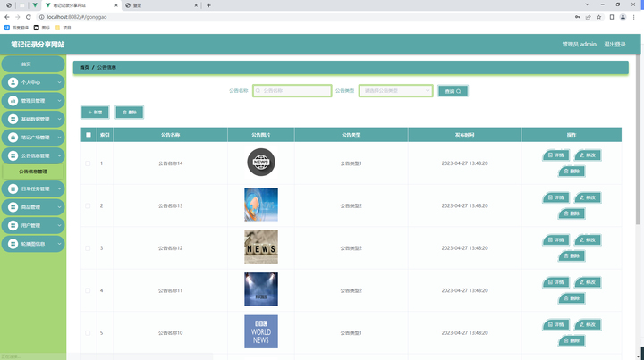Image resolution: width=644 pixels, height=360 pixels.
Task: Collapse the 公告信息管理 menu chevron
Action: 59,155
